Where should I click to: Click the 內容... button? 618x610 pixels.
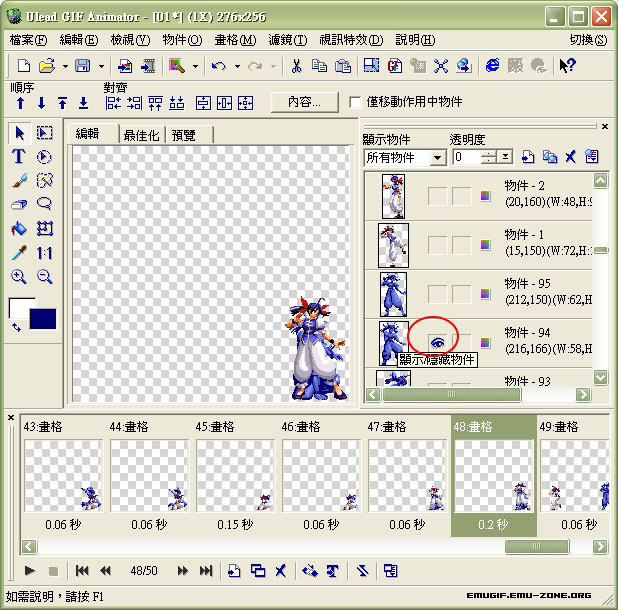(304, 102)
